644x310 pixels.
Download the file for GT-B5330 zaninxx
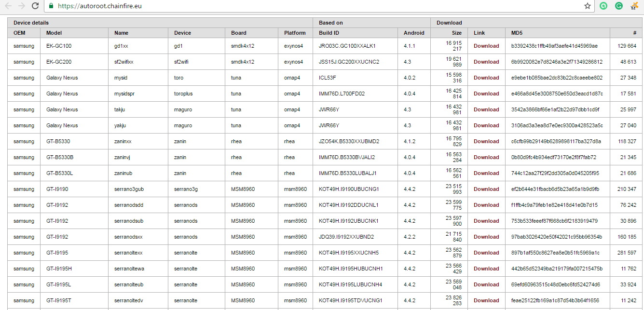coord(486,141)
